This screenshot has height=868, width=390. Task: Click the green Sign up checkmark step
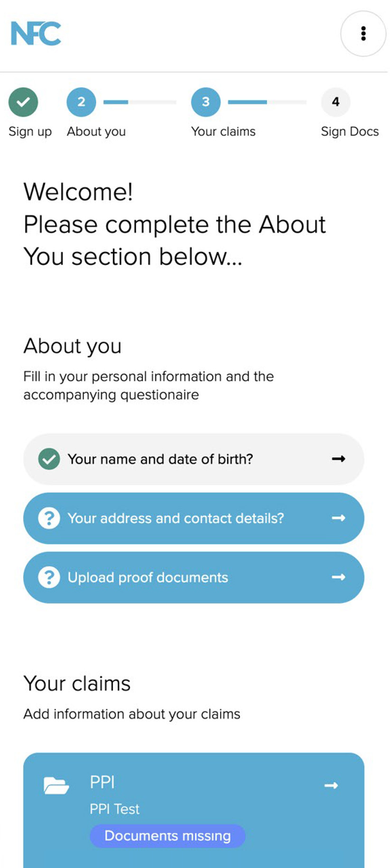23,102
